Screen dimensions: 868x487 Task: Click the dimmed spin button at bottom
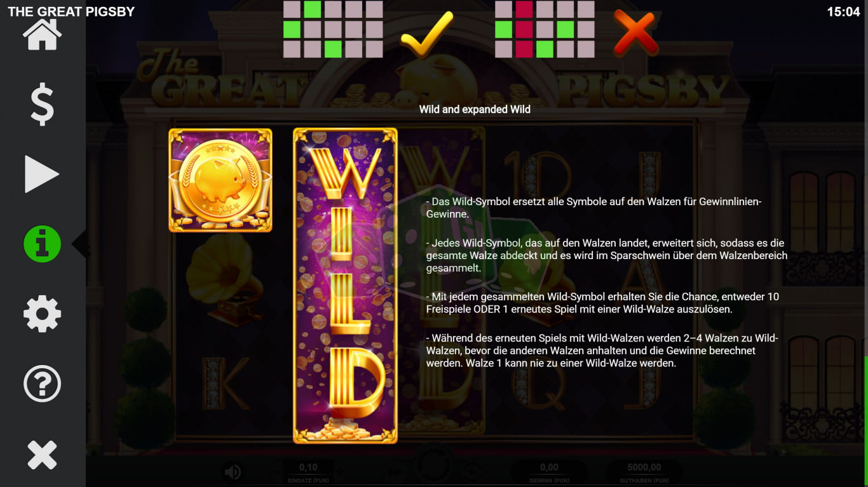tap(433, 470)
